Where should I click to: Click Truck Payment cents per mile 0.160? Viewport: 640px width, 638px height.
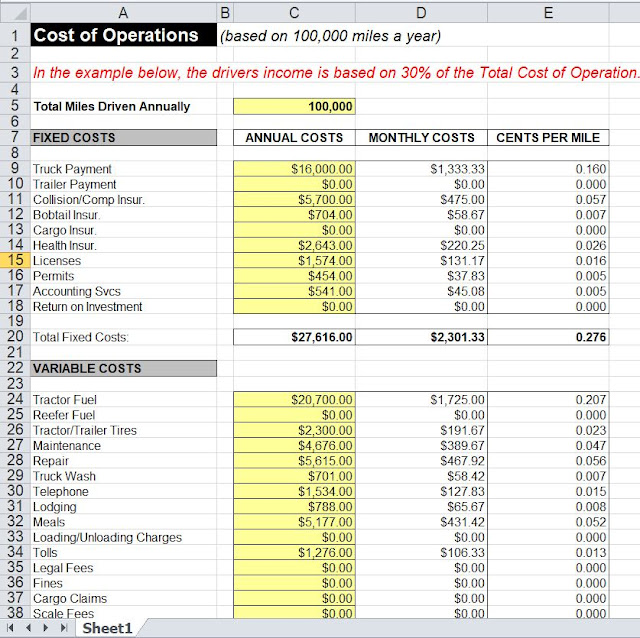pos(548,169)
